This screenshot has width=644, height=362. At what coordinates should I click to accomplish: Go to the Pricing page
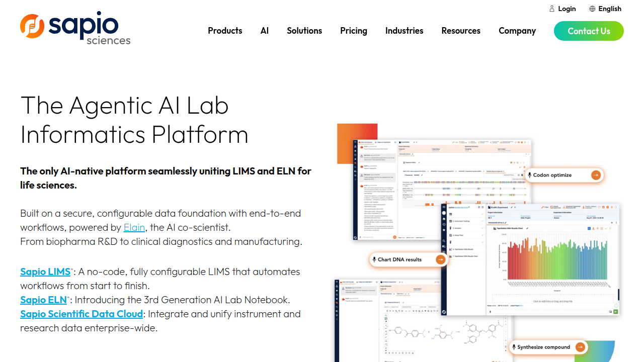tap(354, 31)
